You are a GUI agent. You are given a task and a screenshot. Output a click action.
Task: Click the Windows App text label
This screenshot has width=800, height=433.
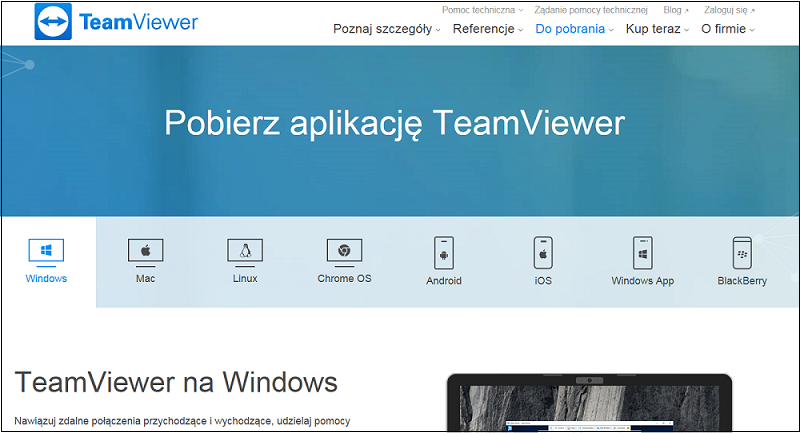(642, 281)
